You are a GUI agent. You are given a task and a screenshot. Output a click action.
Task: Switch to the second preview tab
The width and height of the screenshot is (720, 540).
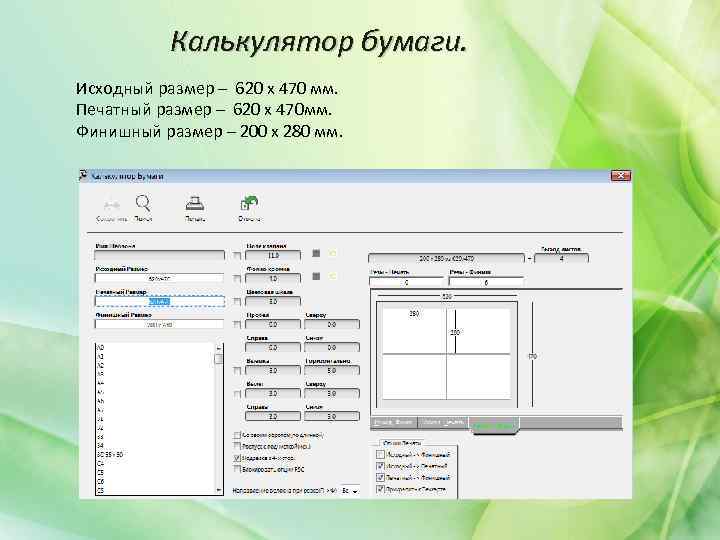[x=443, y=422]
